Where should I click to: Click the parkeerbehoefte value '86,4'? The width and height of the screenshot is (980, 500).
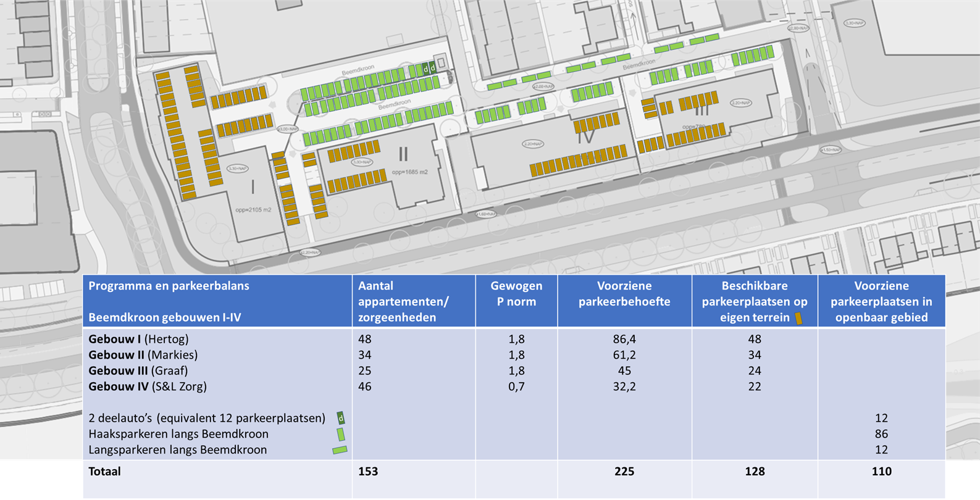tap(624, 339)
